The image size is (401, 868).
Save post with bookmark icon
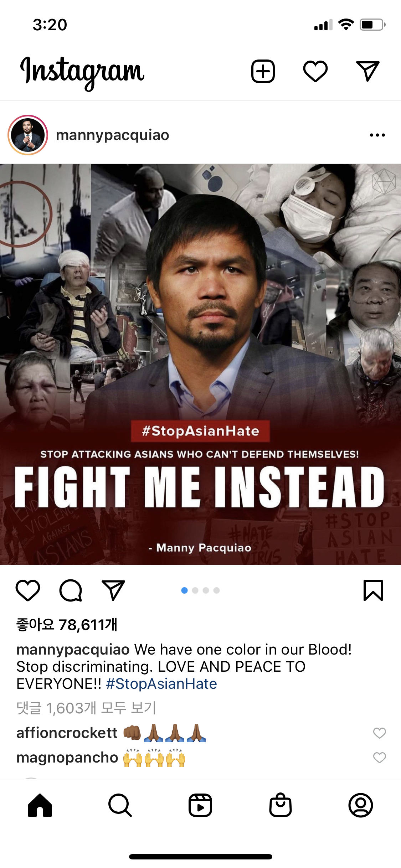pos(373,590)
